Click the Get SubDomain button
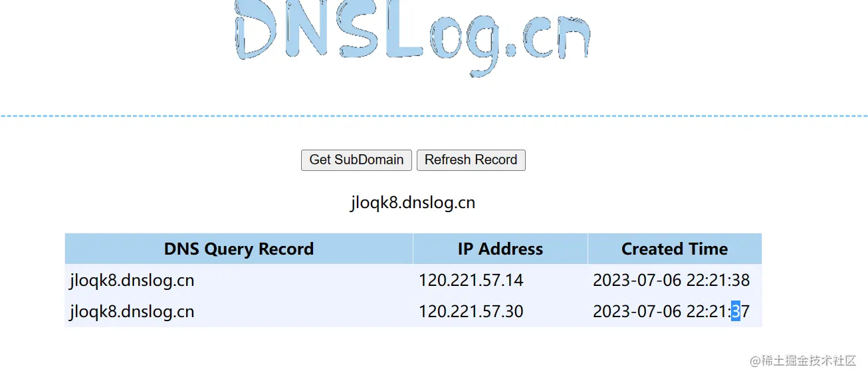This screenshot has width=868, height=379. [x=356, y=160]
